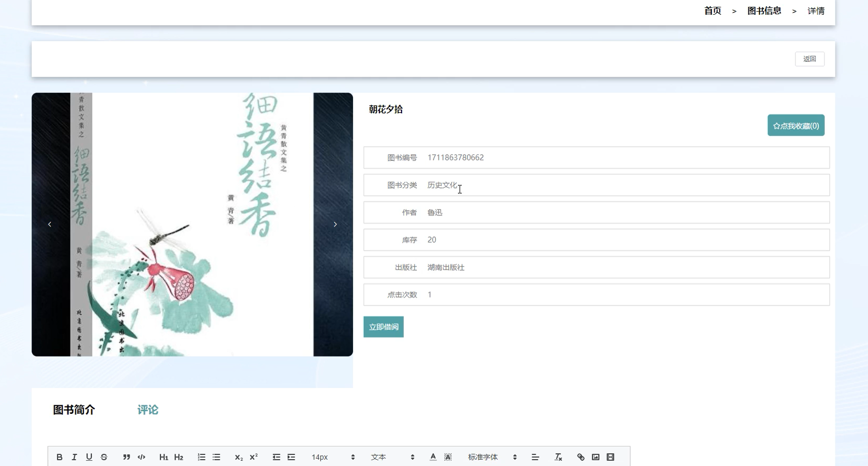Click the 图书编号 label
The height and width of the screenshot is (466, 868).
(402, 157)
